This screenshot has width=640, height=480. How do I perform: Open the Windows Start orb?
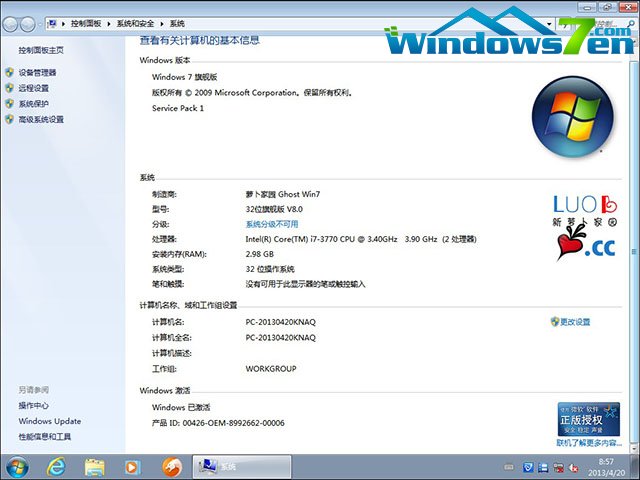(17, 467)
